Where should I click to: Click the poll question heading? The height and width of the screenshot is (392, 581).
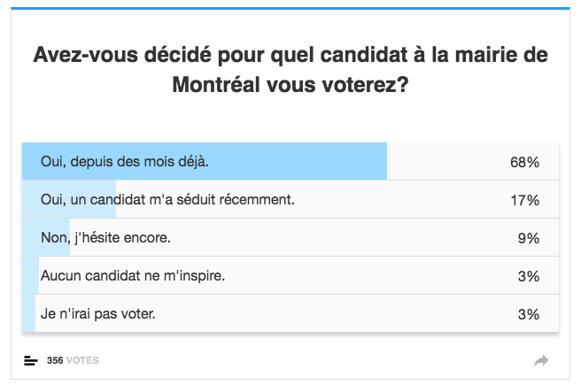point(290,70)
